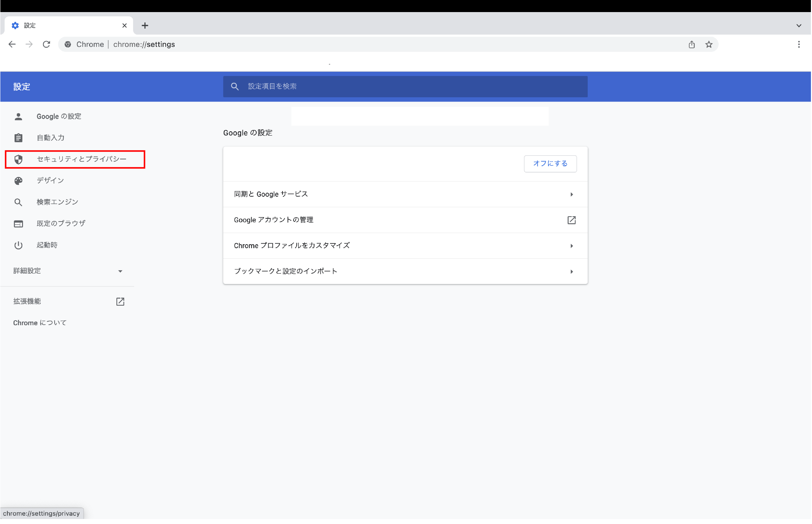This screenshot has height=524, width=812.
Task: Click the Chrome site info icon in address bar
Action: click(x=68, y=44)
